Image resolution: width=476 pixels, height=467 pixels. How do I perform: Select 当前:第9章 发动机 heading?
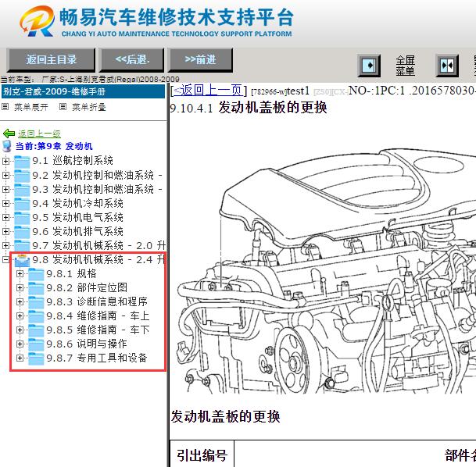point(54,146)
